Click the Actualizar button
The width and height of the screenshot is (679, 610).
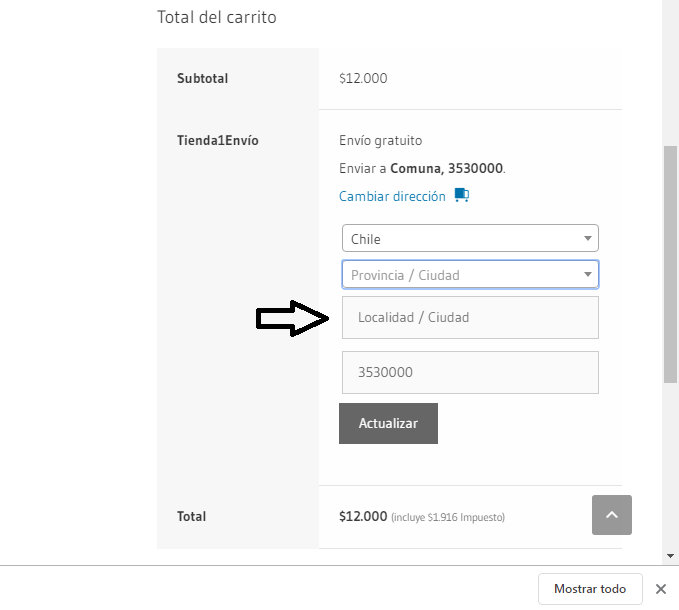point(388,423)
